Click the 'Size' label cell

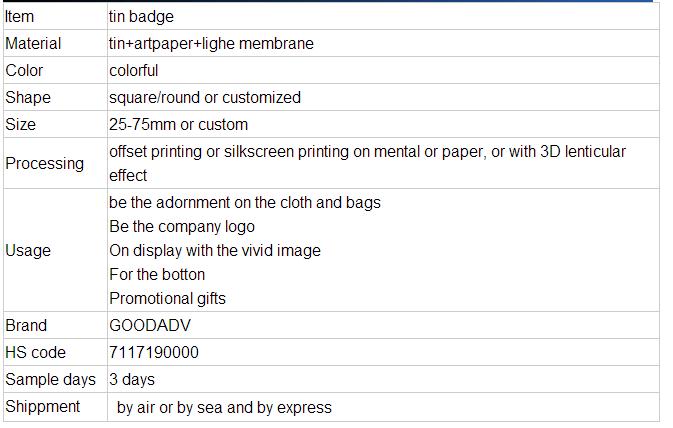click(55, 124)
